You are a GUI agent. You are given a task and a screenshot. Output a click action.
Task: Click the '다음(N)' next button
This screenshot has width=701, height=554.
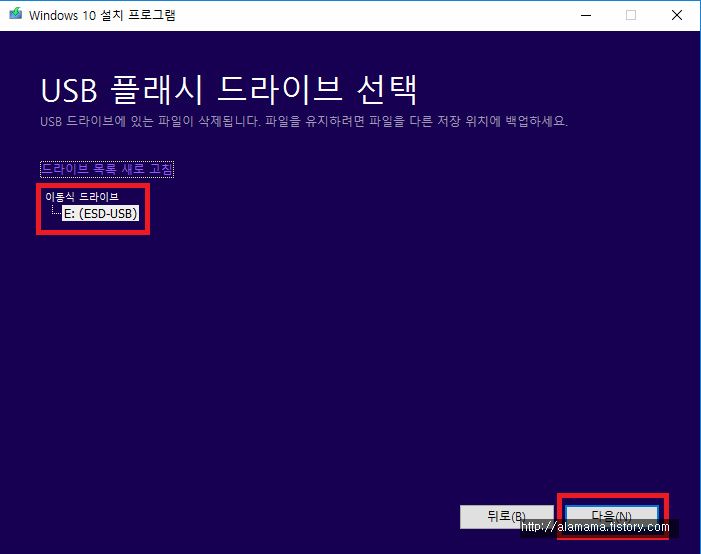point(612,517)
